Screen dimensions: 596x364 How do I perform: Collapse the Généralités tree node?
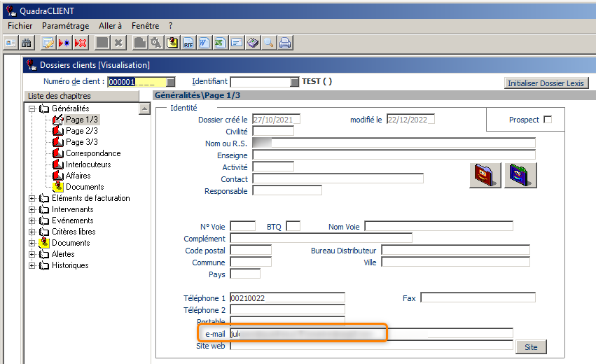[32, 108]
